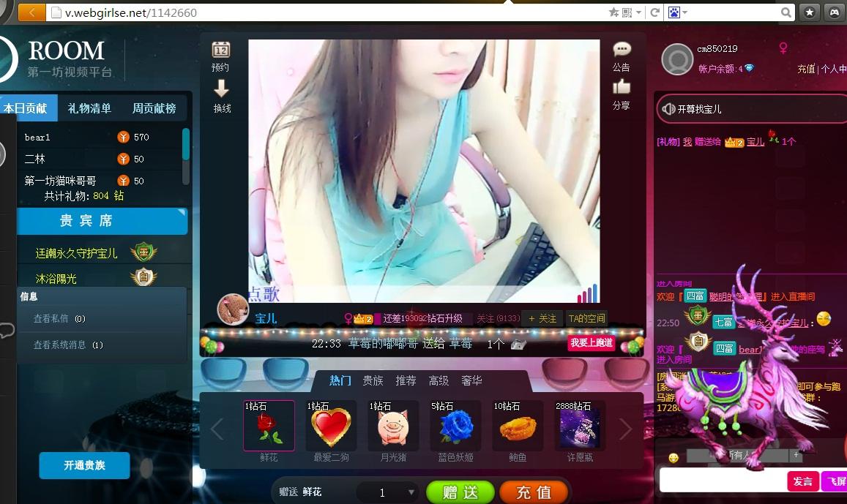This screenshot has width=847, height=504.
Task: Show next gifts with right arrow
Action: (x=625, y=429)
